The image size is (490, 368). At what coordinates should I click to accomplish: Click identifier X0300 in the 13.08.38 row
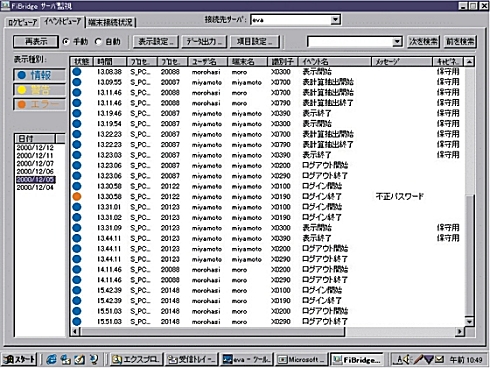[x=281, y=72]
